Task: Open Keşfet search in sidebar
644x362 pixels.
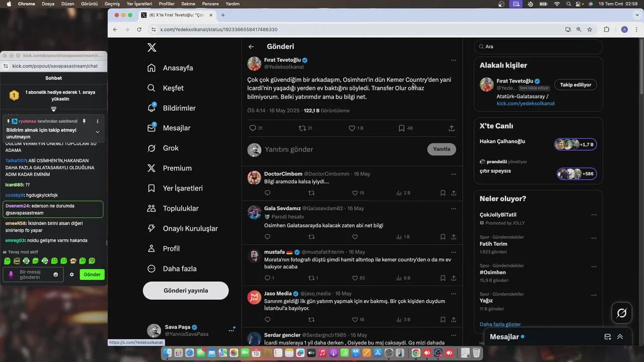Action: pyautogui.click(x=151, y=88)
